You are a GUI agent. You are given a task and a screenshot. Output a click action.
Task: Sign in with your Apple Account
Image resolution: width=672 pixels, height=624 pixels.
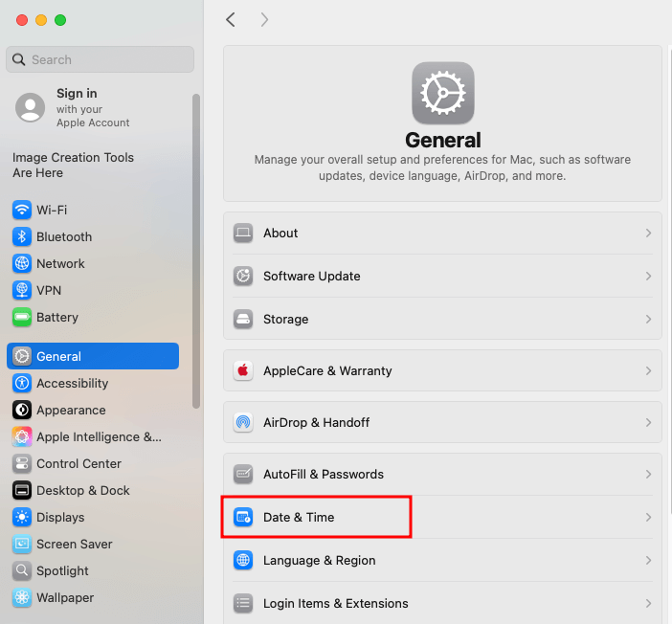point(93,107)
